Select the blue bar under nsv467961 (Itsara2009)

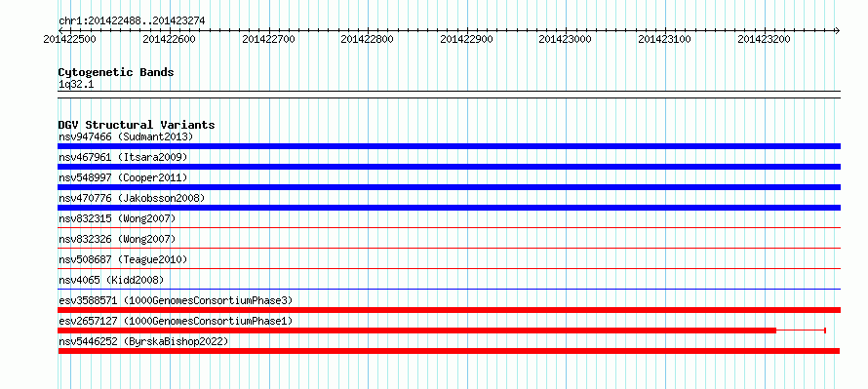(x=449, y=167)
